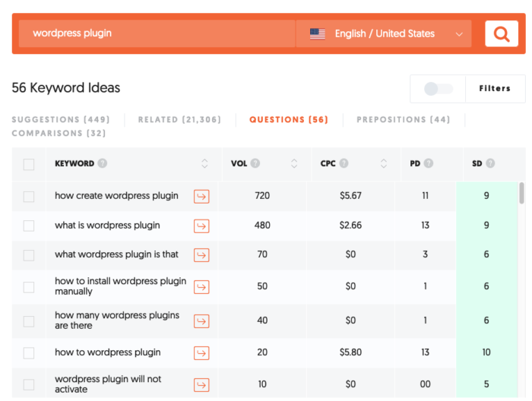Check the box for 'how many wordpress plugins are there'
The width and height of the screenshot is (532, 401).
click(x=29, y=321)
